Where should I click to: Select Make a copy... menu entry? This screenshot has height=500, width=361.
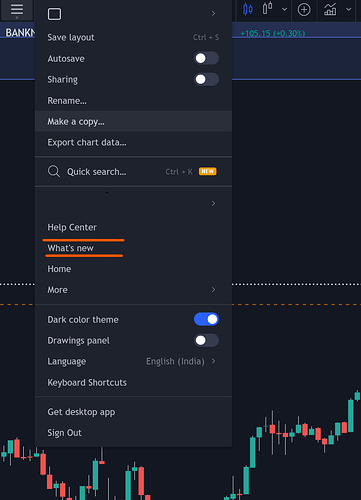click(133, 121)
